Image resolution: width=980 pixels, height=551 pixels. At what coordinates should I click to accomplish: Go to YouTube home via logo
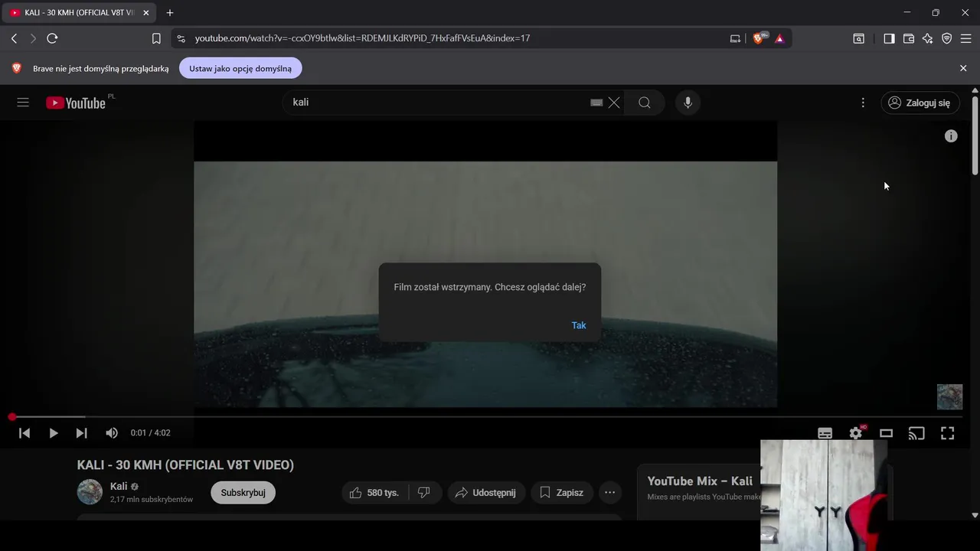click(75, 103)
